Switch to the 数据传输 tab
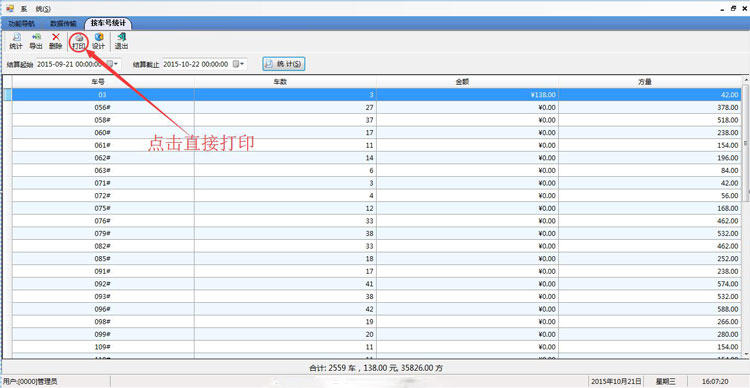 click(63, 23)
